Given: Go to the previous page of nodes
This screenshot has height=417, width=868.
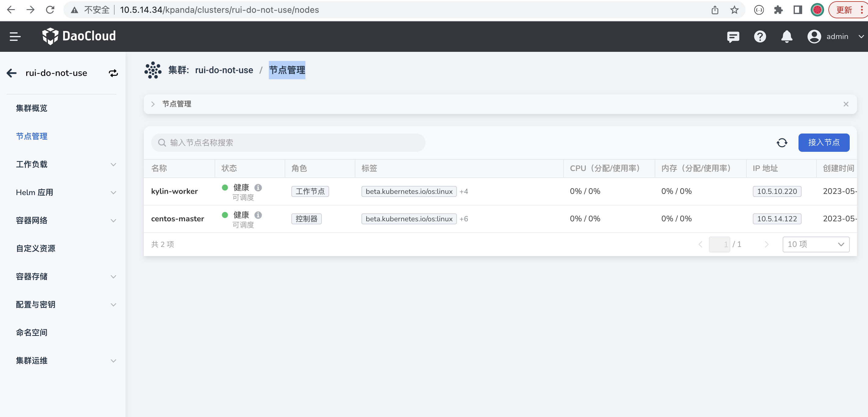Looking at the screenshot, I should point(700,244).
